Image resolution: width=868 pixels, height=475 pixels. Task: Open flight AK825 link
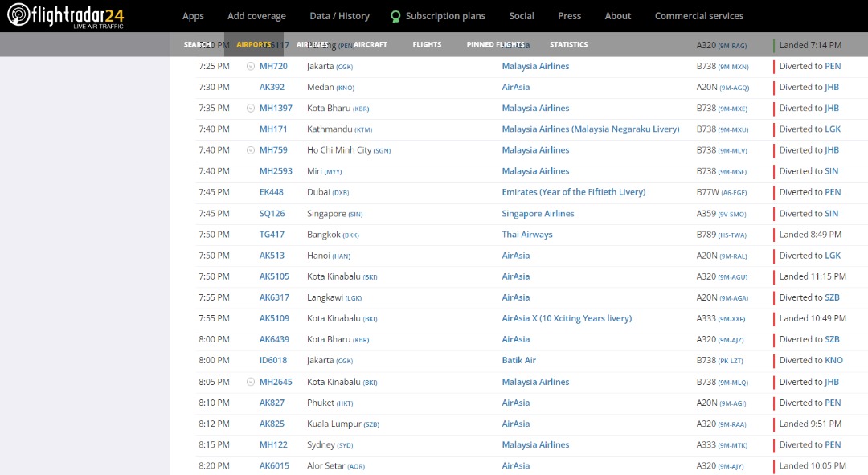pos(272,424)
